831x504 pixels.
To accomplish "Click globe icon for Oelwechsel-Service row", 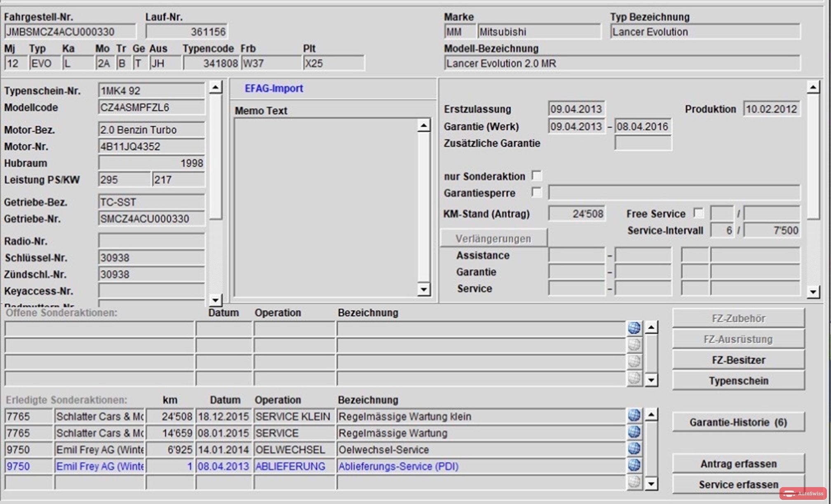I will pos(634,449).
